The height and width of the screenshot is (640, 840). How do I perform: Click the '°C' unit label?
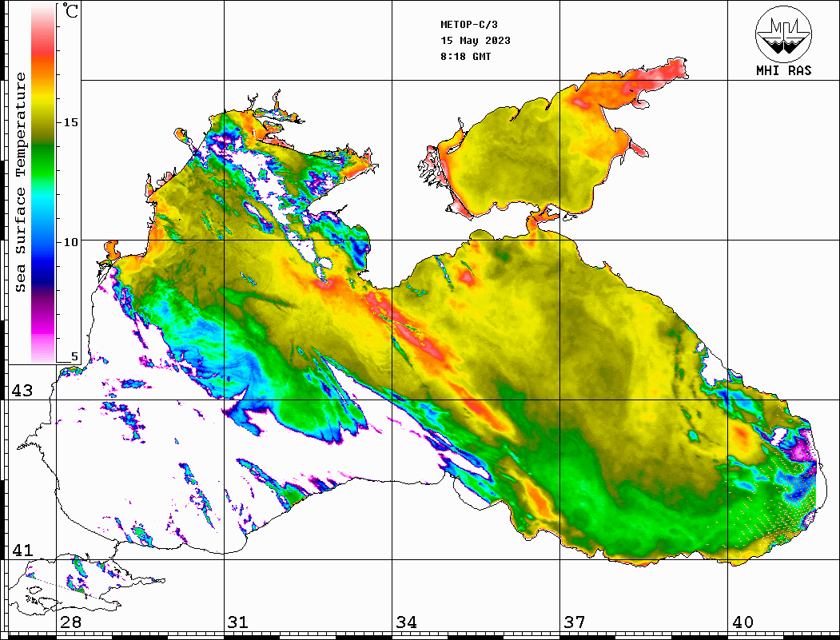tap(70, 10)
